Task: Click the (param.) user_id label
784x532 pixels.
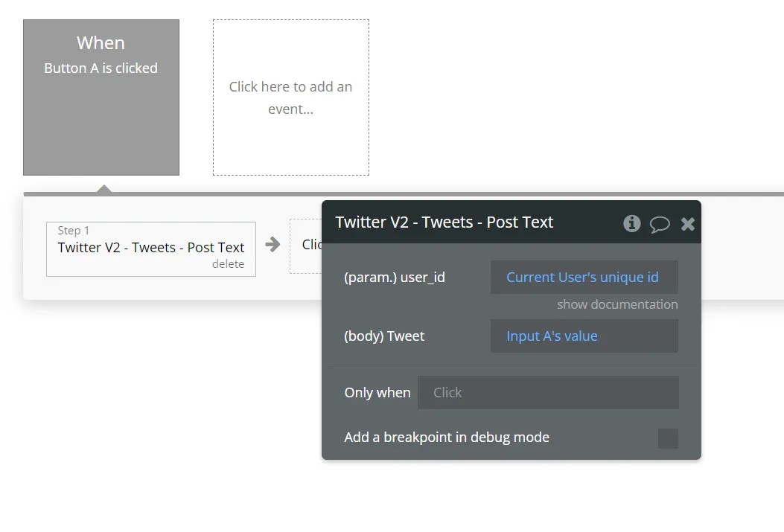Action: [x=395, y=278]
